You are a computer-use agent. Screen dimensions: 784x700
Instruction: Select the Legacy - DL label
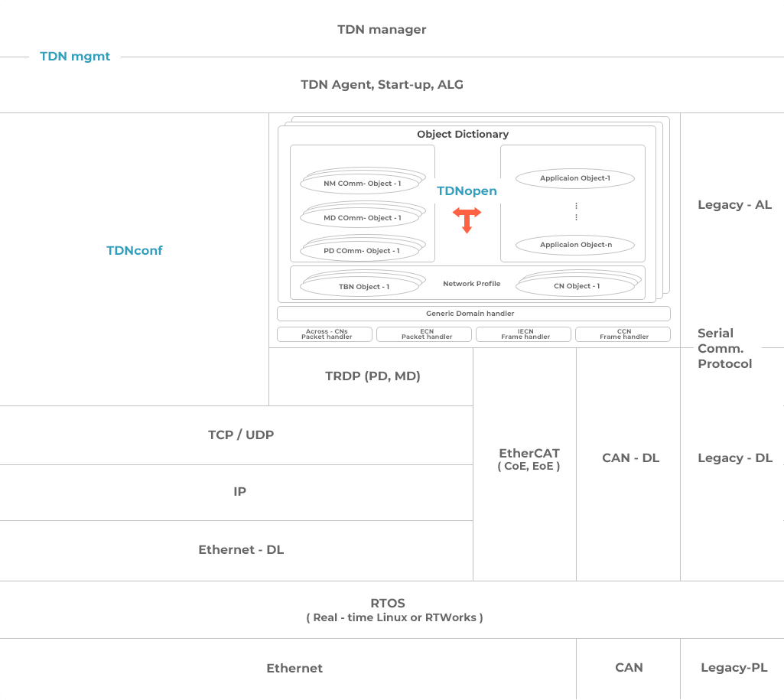[x=735, y=458]
